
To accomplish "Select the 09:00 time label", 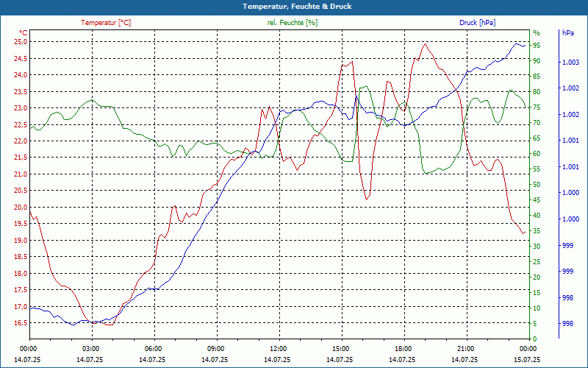I will click(x=217, y=349).
